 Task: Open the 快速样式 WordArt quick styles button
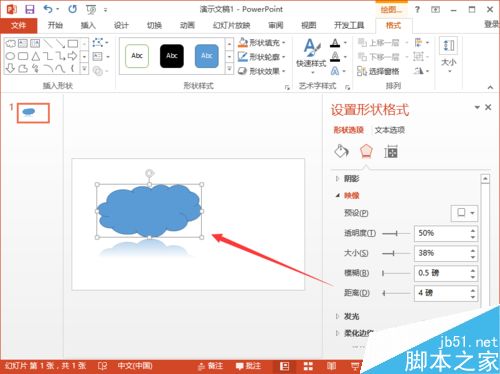click(311, 56)
